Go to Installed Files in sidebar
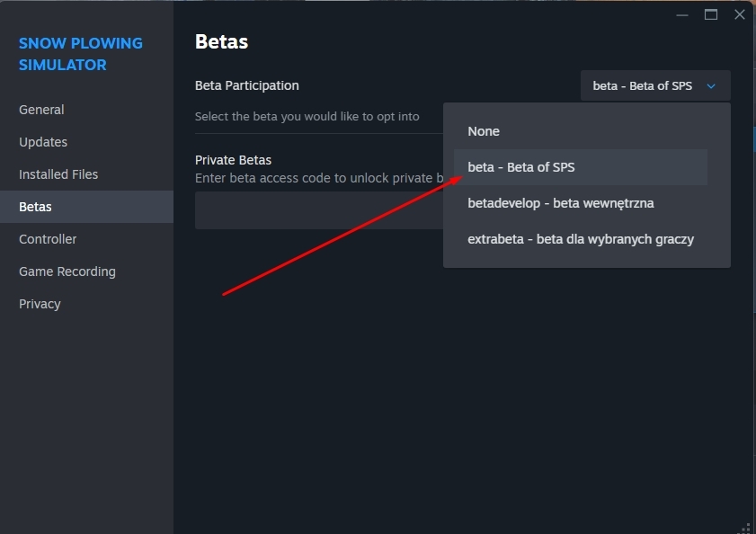This screenshot has width=756, height=534. coord(58,174)
